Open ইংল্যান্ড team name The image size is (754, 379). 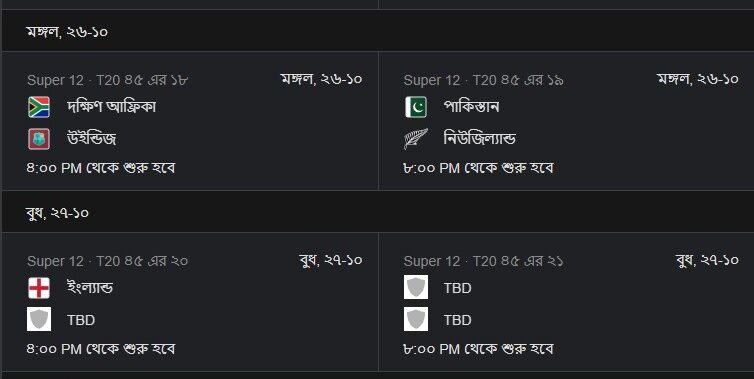click(90, 288)
